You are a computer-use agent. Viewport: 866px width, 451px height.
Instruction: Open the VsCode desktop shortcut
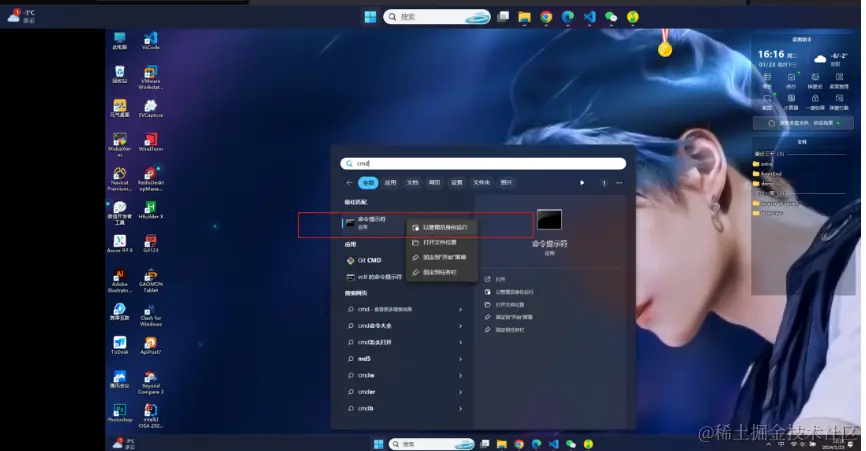point(151,41)
